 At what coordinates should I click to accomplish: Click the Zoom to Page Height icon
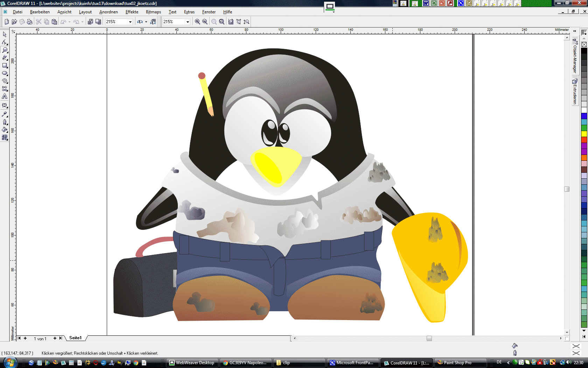click(x=246, y=22)
